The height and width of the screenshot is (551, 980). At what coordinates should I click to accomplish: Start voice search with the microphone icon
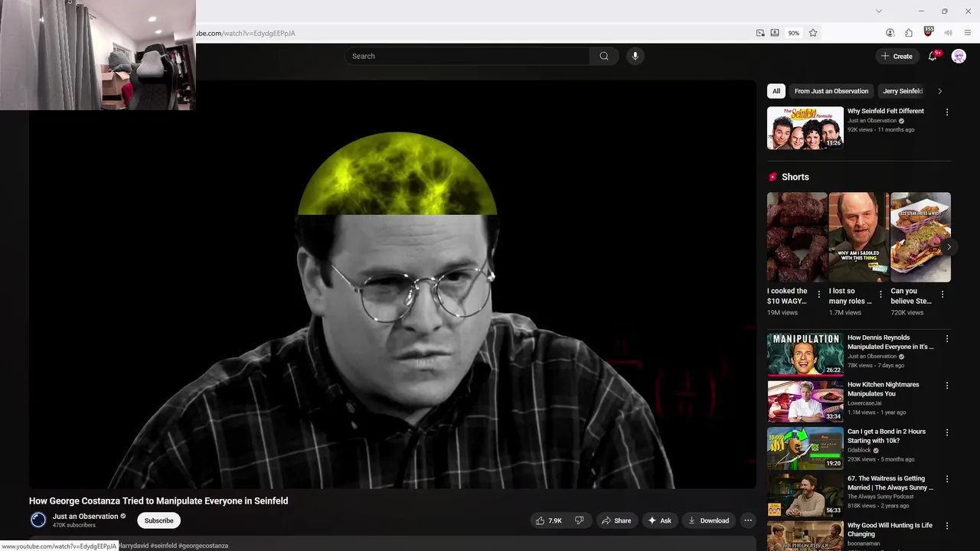635,56
